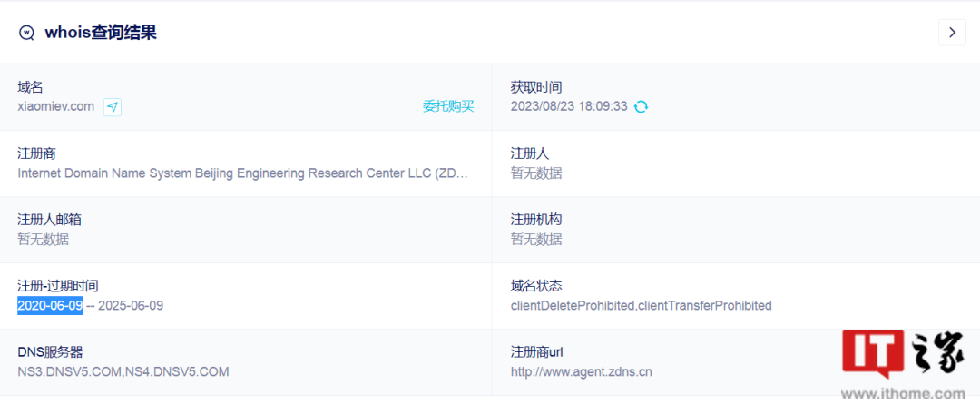Click the 暂无数据 value under 注册机构
980x414 pixels.
536,239
